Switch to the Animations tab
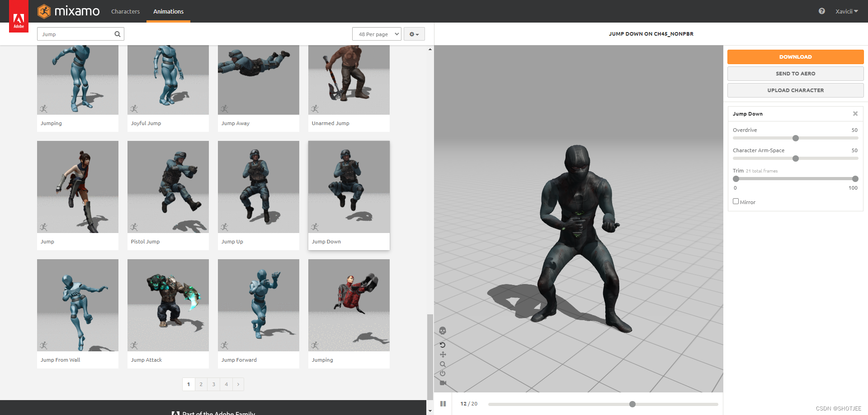The width and height of the screenshot is (868, 415). [168, 11]
